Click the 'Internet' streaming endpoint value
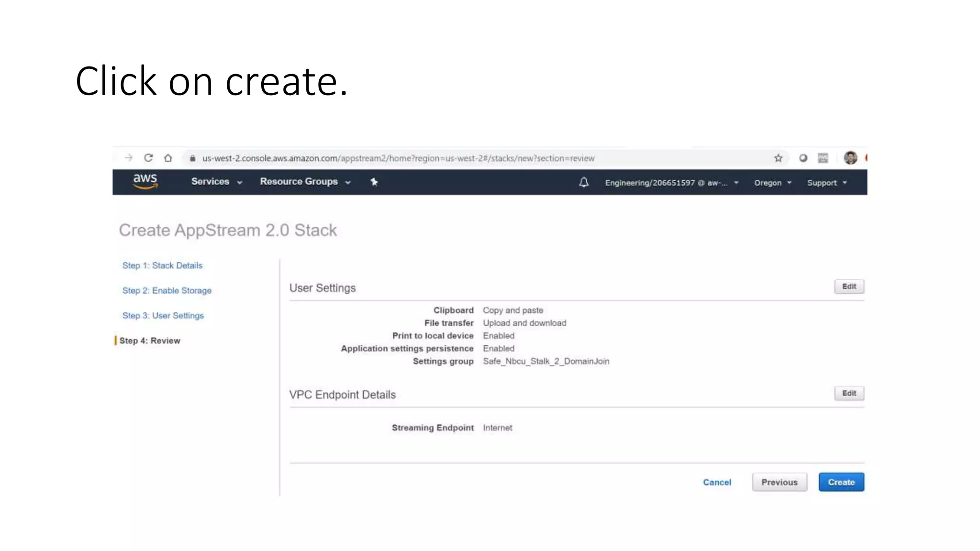The width and height of the screenshot is (980, 551). coord(497,428)
